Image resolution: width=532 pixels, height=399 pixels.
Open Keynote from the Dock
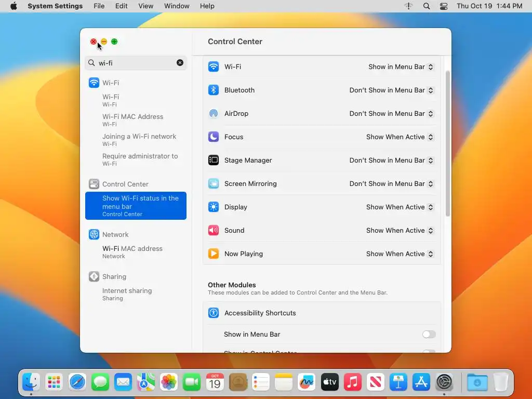pos(398,382)
